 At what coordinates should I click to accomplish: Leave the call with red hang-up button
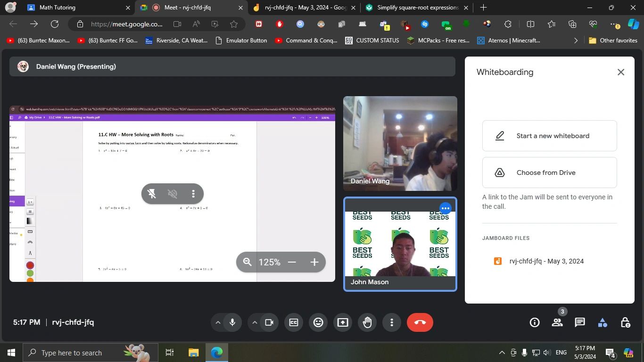420,322
